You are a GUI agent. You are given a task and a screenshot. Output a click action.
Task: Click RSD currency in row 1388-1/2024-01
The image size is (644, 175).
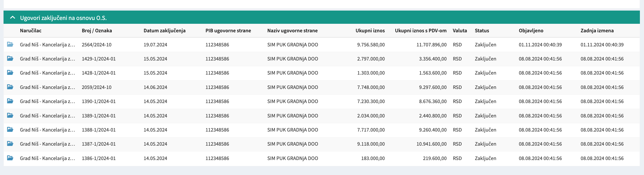[457, 130]
